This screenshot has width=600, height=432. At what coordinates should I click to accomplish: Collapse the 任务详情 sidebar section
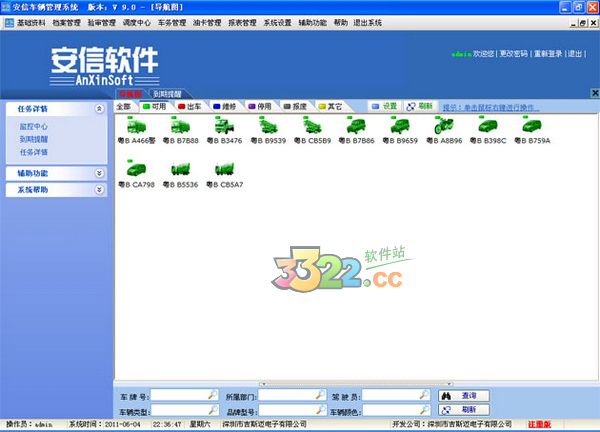[99, 109]
